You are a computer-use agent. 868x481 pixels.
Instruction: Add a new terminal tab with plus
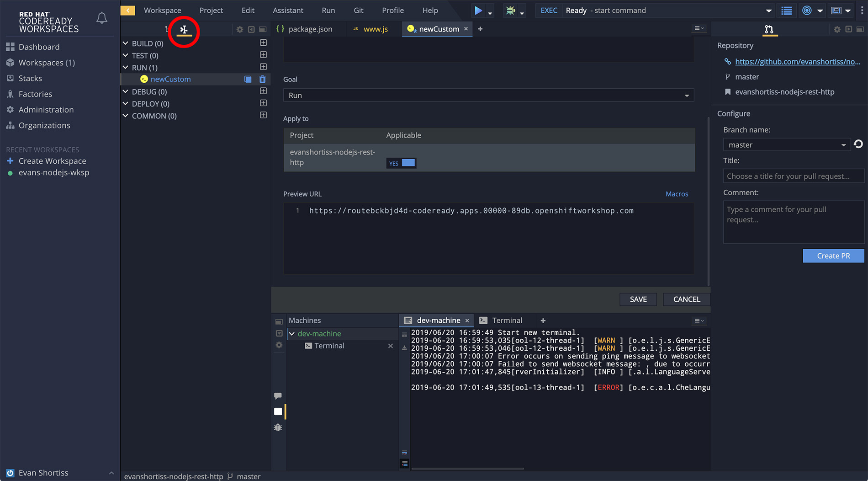tap(543, 321)
